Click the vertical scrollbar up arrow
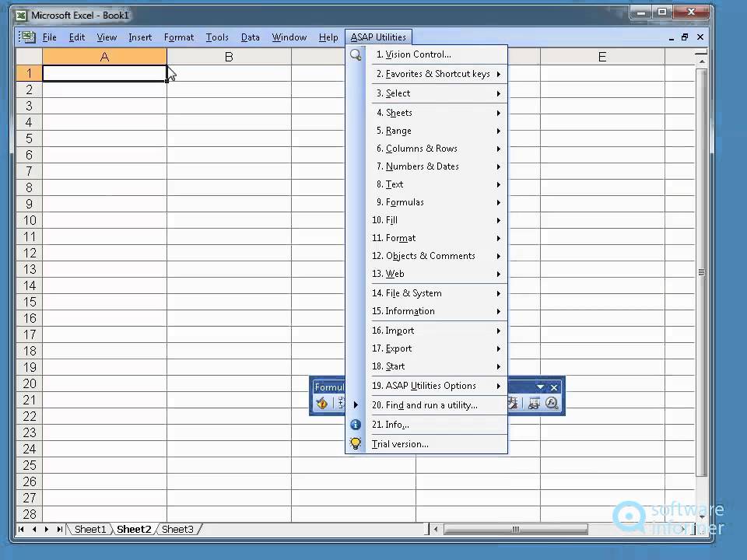Image resolution: width=747 pixels, height=560 pixels. pyautogui.click(x=701, y=61)
